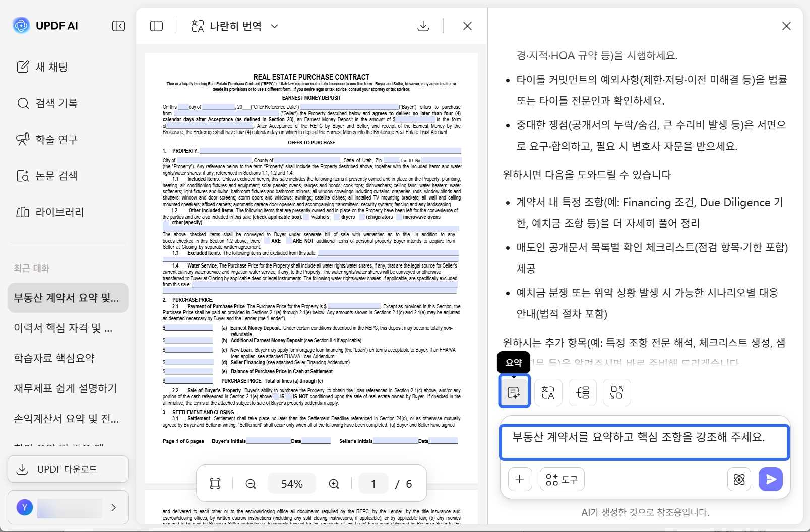This screenshot has height=532, width=810.
Task: Zoom in on the contract page
Action: [333, 483]
